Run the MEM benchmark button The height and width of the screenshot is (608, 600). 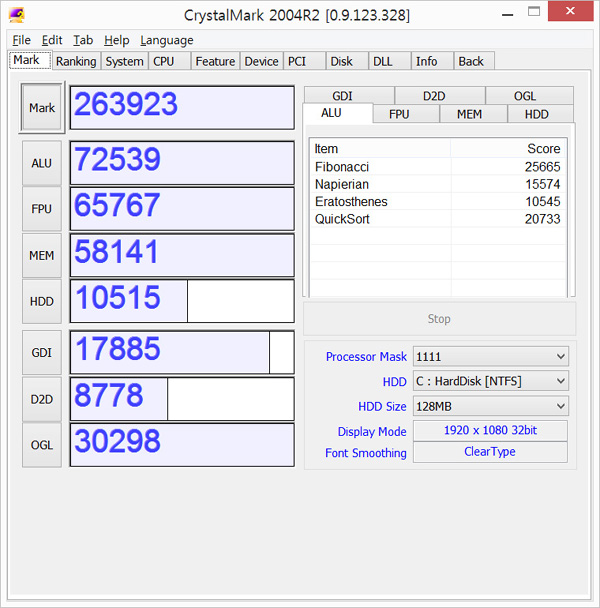tap(42, 256)
